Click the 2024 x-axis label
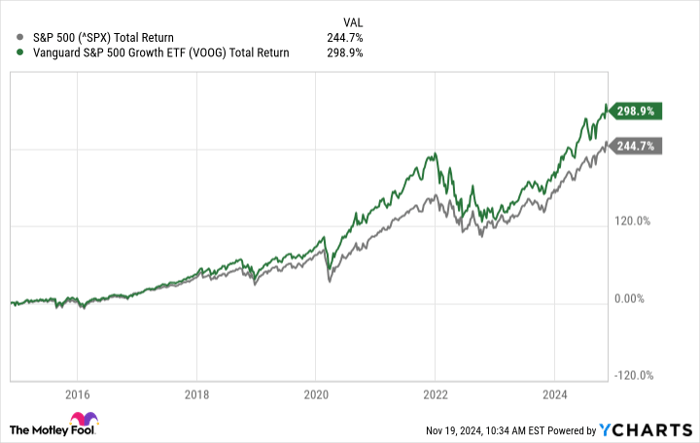 coord(553,394)
